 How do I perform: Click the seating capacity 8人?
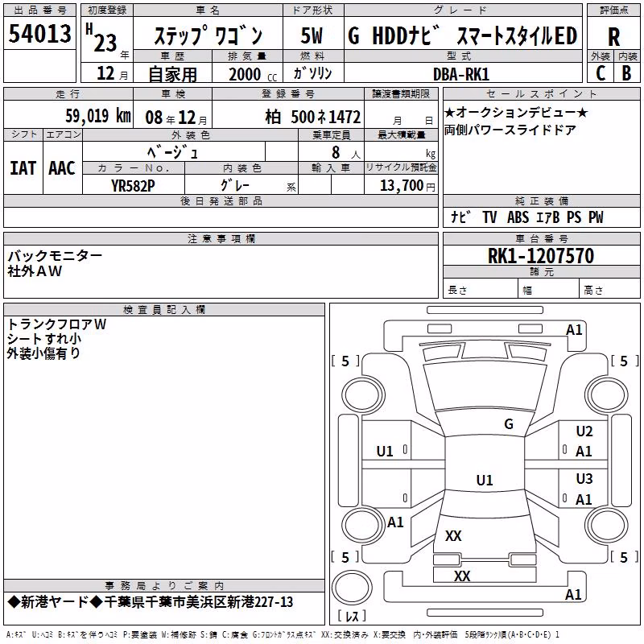click(x=346, y=153)
